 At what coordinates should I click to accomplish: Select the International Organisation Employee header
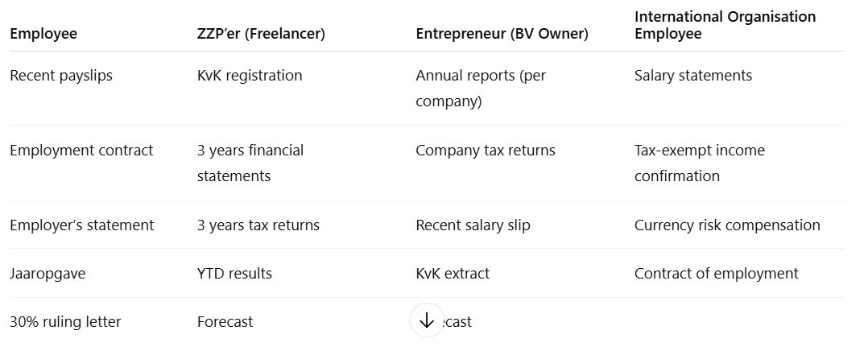[x=725, y=25]
